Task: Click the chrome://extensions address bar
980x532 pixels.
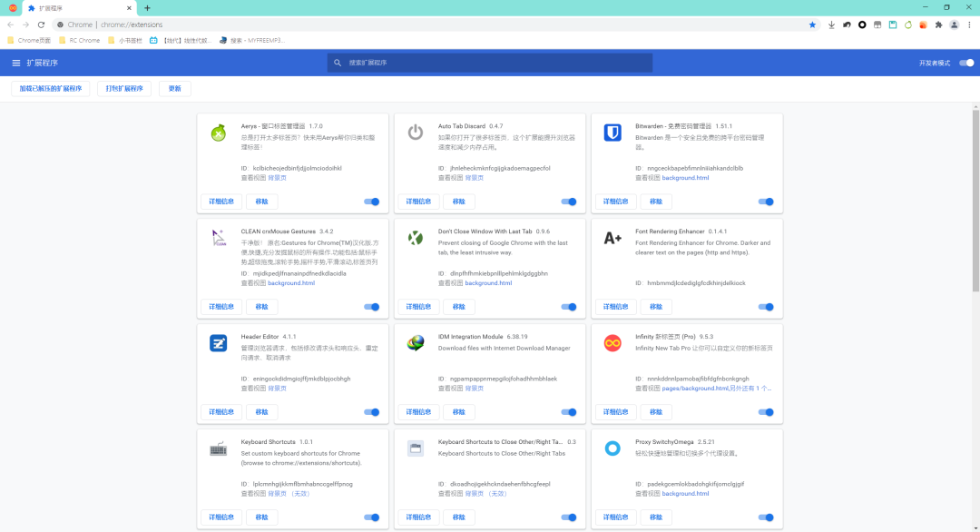Action: coord(431,25)
